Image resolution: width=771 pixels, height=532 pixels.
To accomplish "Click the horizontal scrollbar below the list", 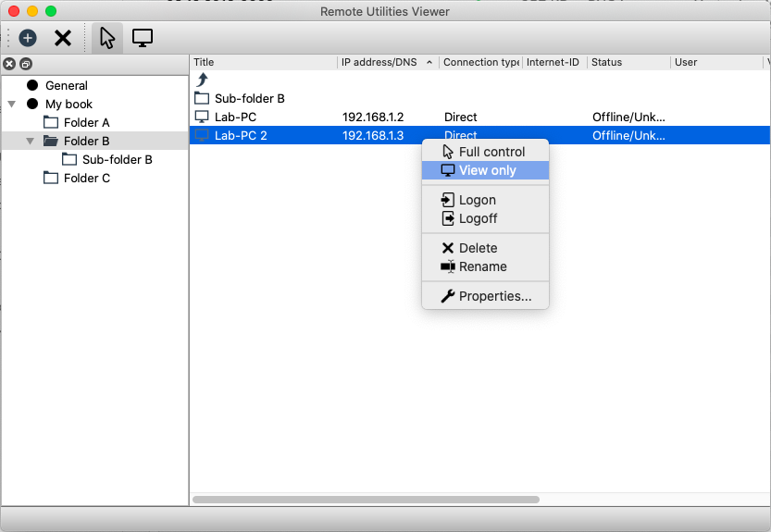I will pyautogui.click(x=366, y=500).
